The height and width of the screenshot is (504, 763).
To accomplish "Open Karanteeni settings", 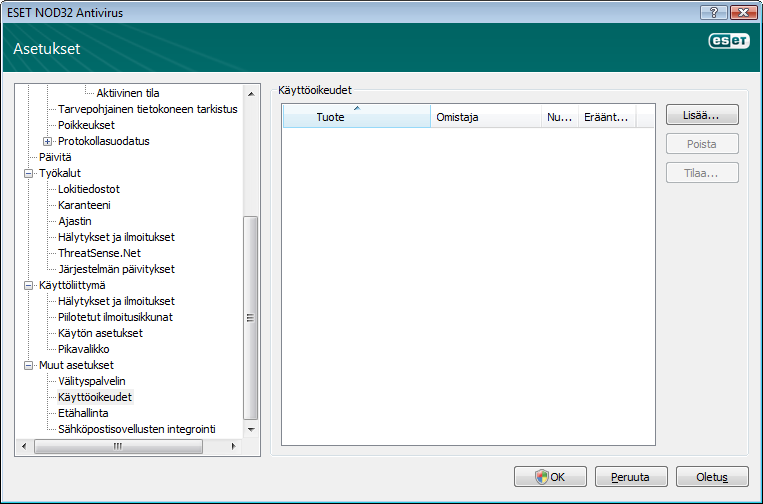I will click(84, 205).
